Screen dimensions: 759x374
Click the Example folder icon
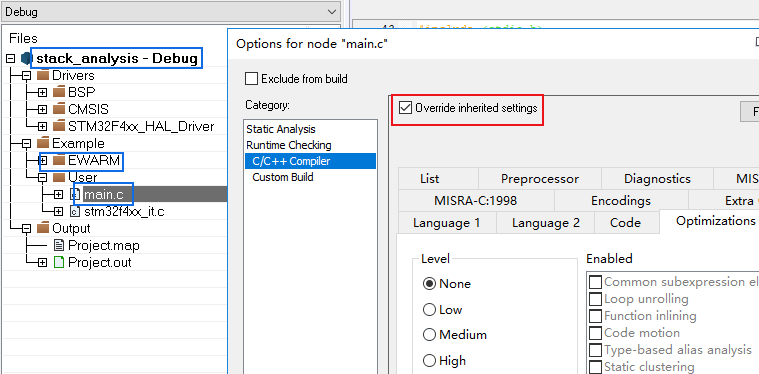(43, 143)
